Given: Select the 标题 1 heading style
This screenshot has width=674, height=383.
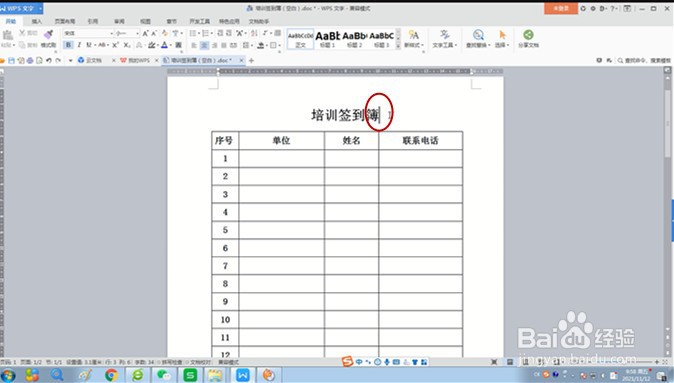Looking at the screenshot, I should (328, 39).
